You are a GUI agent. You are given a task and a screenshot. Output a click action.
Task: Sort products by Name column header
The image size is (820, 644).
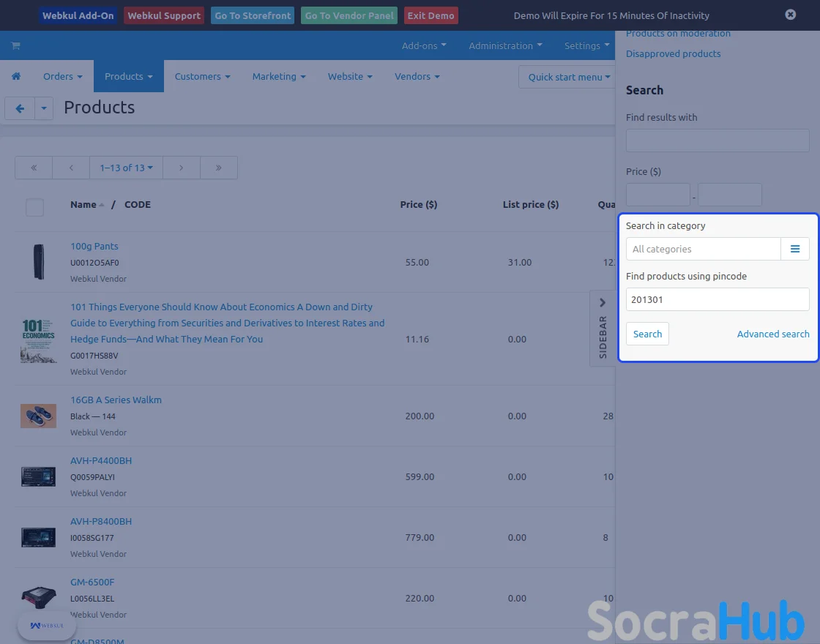pos(83,205)
